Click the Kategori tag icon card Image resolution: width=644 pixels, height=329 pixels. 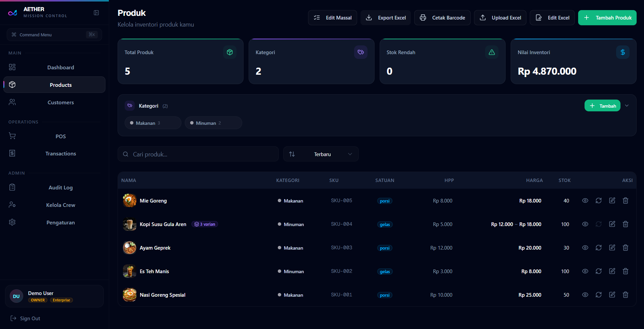[x=361, y=52]
